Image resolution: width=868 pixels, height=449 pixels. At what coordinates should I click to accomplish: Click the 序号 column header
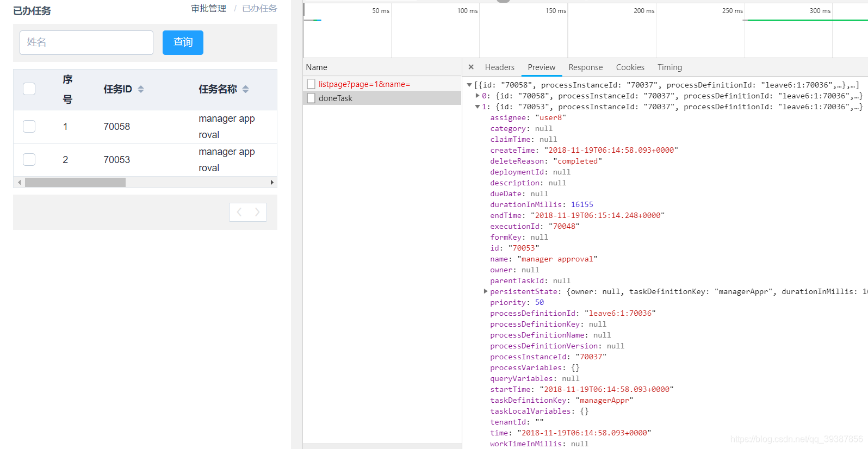(x=67, y=89)
